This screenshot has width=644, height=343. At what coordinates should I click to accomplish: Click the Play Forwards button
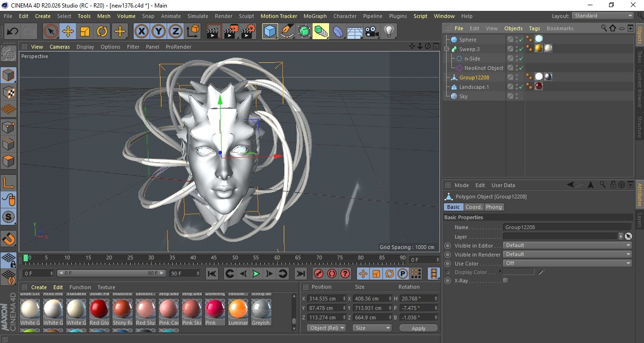click(x=256, y=274)
